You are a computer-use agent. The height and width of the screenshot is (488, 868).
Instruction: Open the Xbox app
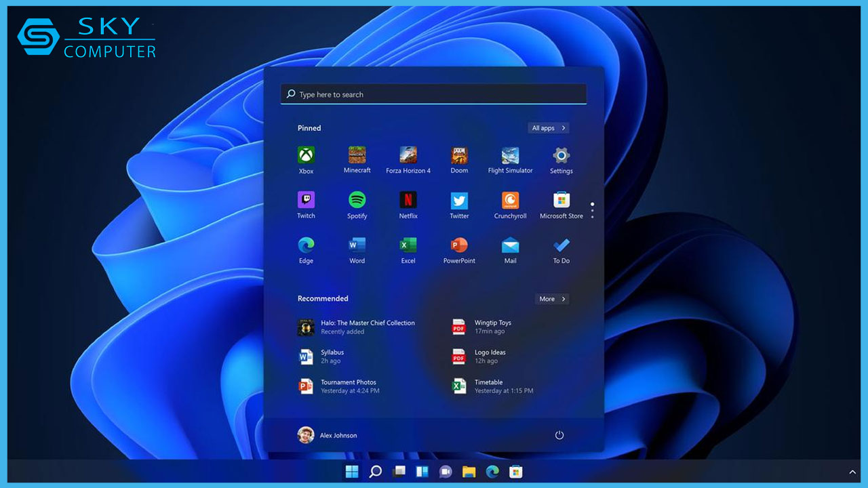point(306,160)
